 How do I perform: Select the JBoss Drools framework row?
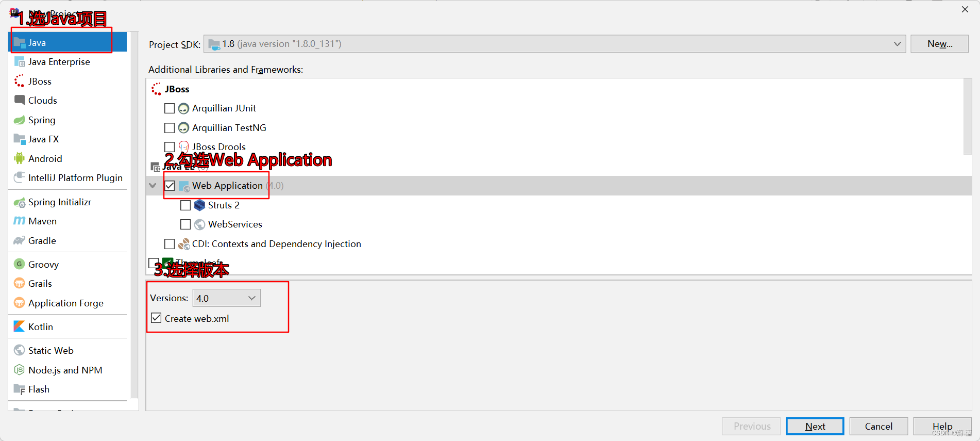point(555,147)
